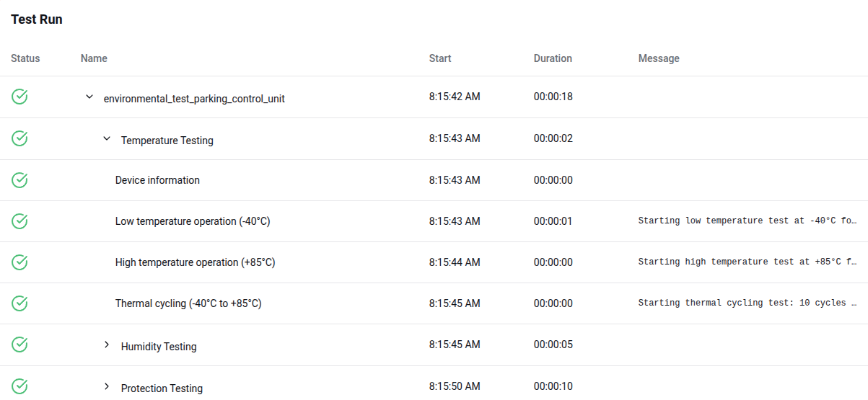Viewport: 868px width, 400px height.
Task: Click the Duration column header
Action: [x=553, y=58]
